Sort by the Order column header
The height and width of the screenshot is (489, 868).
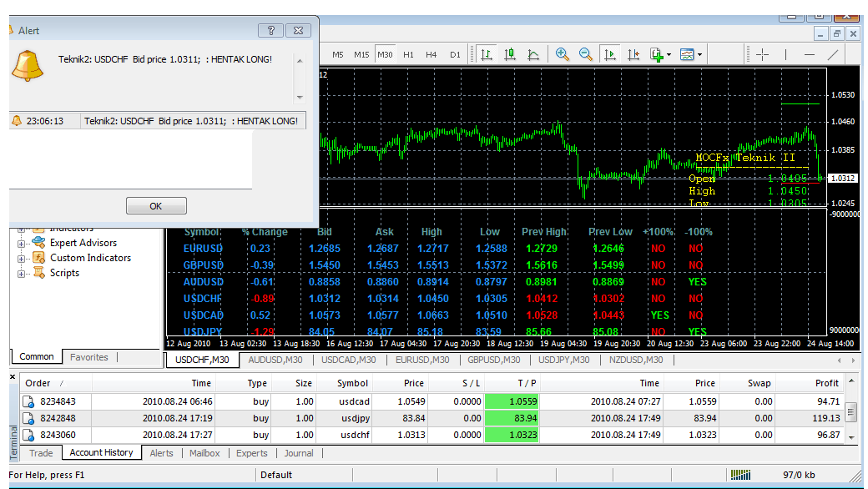(x=55, y=383)
